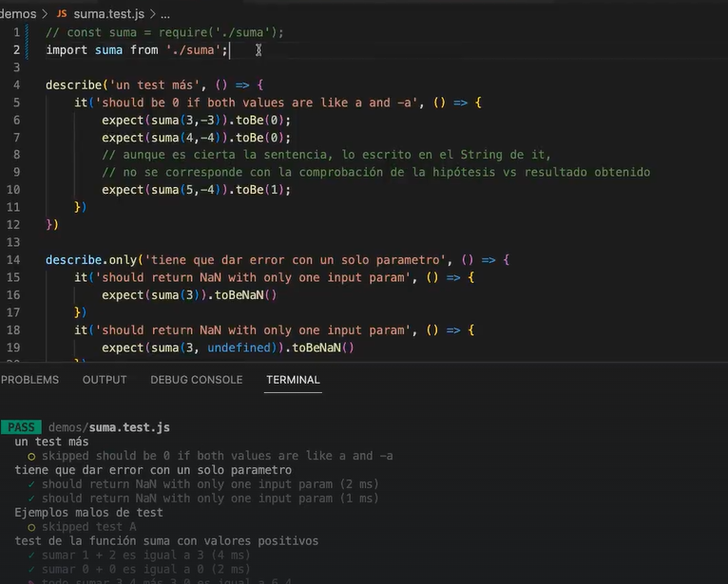Switch to the OUTPUT tab
728x584 pixels.
105,380
